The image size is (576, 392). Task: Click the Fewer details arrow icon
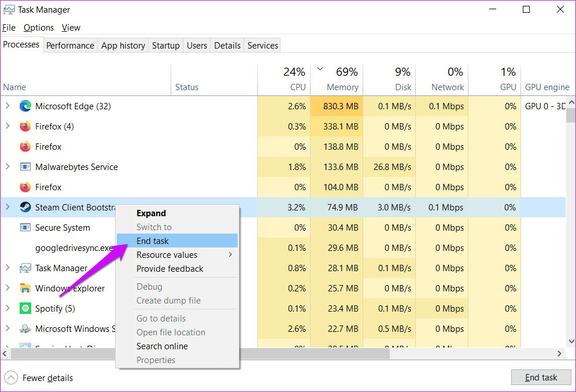point(11,378)
